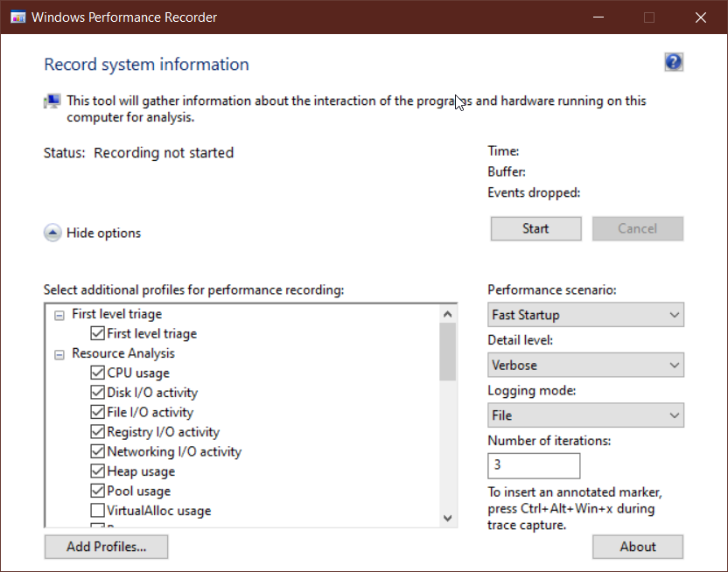Viewport: 728px width, 572px height.
Task: Open the Performance scenario dropdown
Action: (585, 315)
